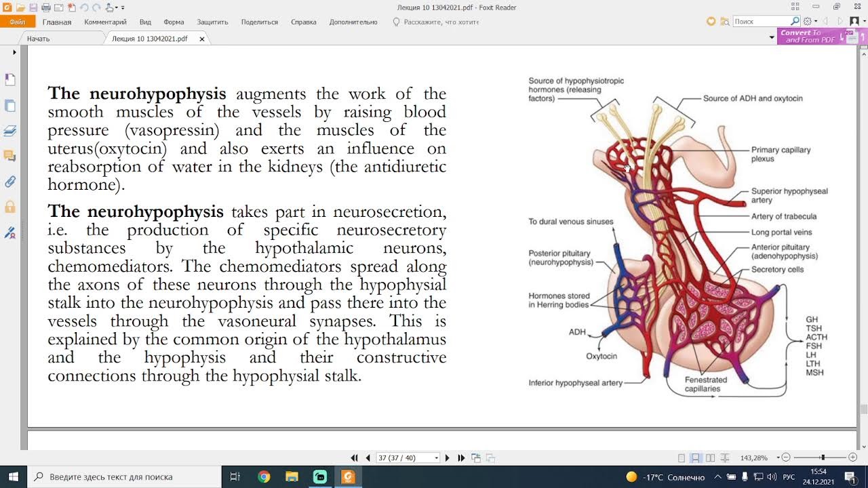The image size is (868, 488).
Task: Go to the first page
Action: pyautogui.click(x=354, y=458)
